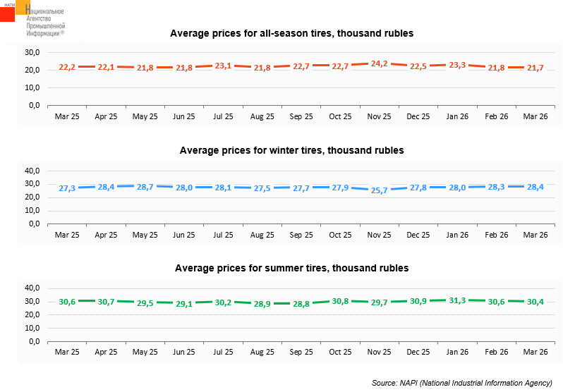The image size is (563, 392).
Task: Click the 28,7 data label on winter chart
Action: 145,187
